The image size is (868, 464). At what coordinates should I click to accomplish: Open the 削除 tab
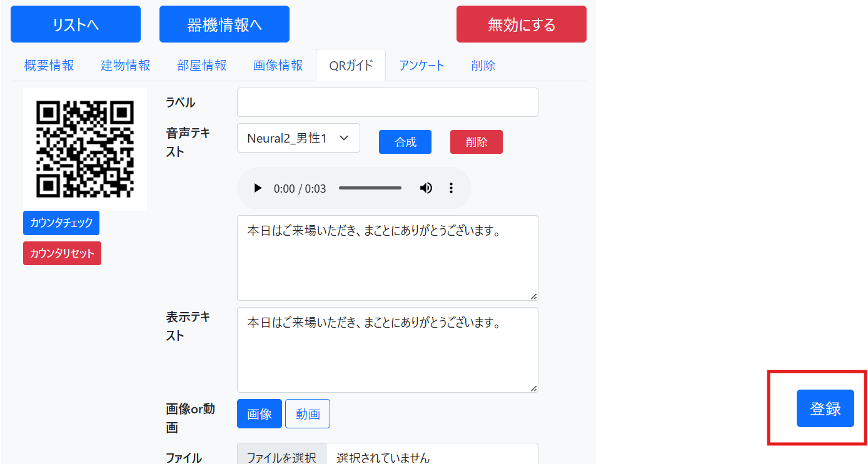pos(483,65)
